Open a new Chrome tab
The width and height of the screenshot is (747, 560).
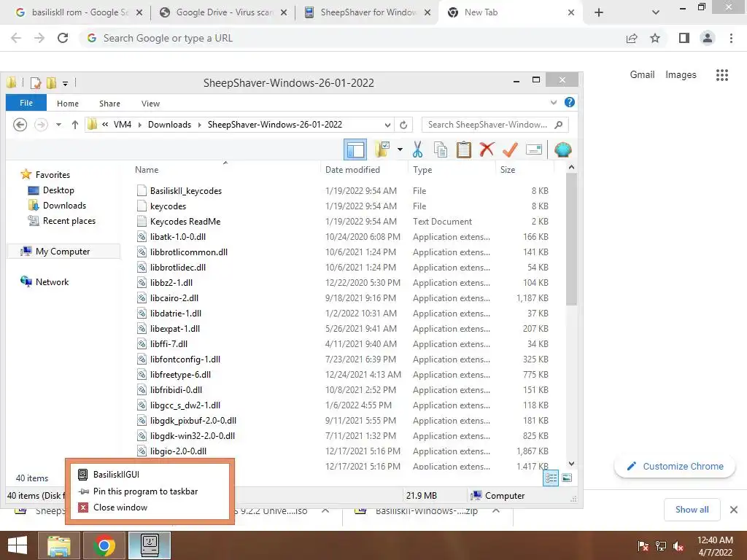[599, 12]
